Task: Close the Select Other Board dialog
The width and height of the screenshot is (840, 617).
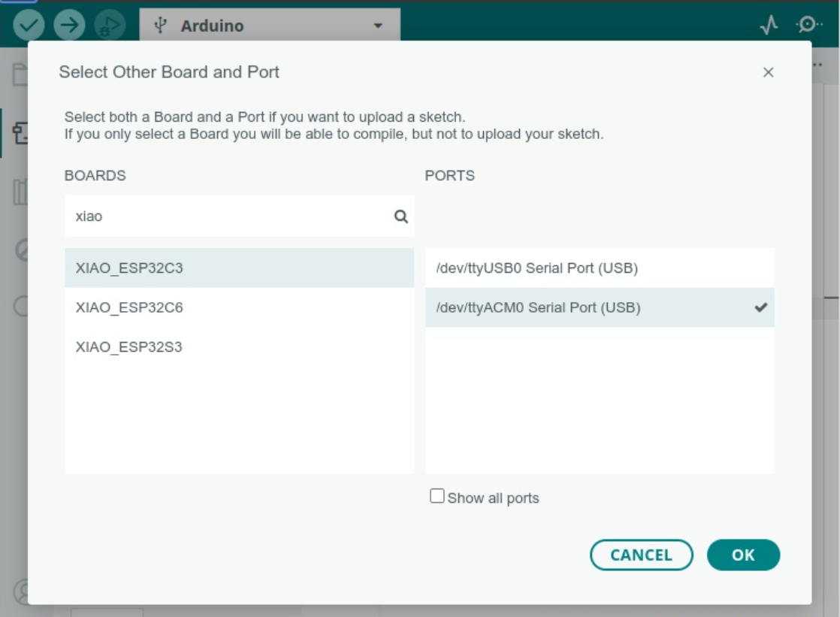Action: 768,72
